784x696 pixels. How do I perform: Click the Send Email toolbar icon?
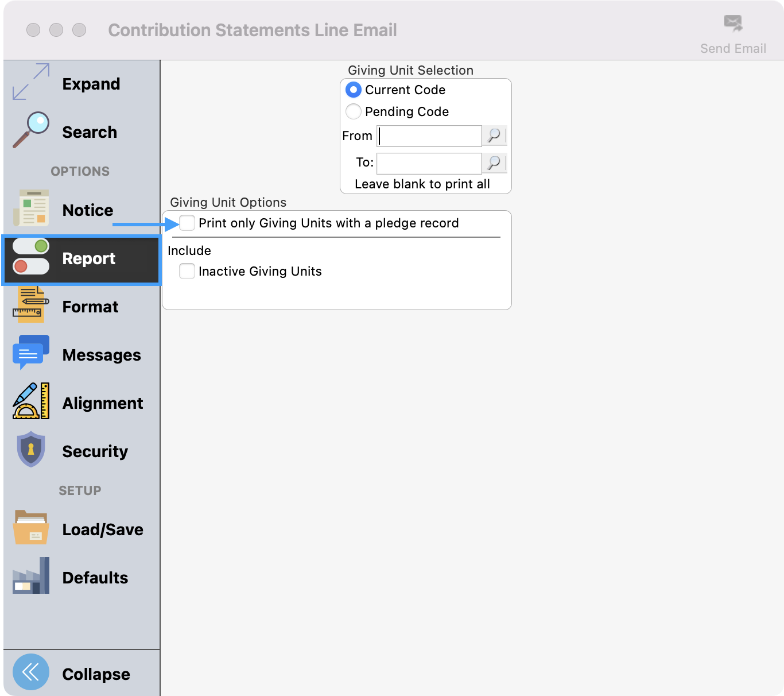pos(733,24)
